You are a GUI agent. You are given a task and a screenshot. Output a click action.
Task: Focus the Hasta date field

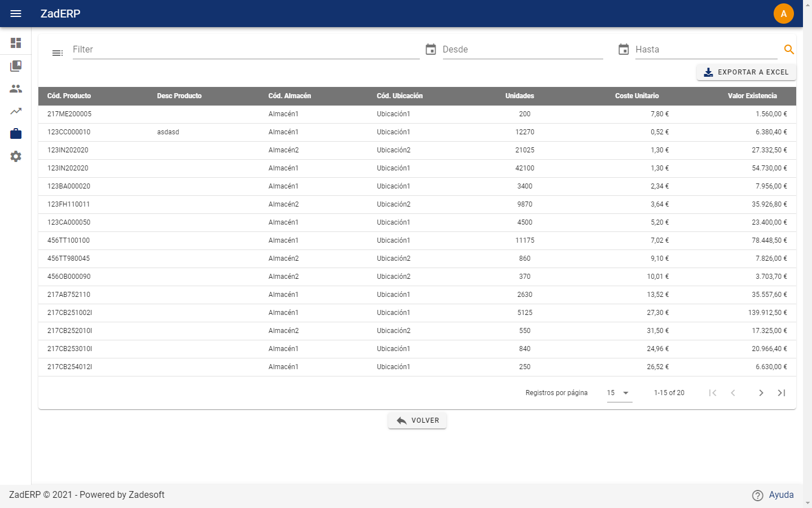click(706, 50)
